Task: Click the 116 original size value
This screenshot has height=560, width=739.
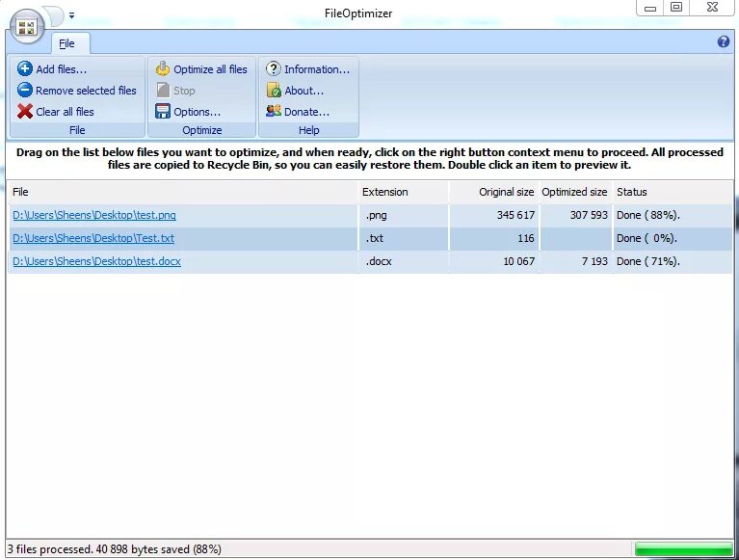Action: 526,238
